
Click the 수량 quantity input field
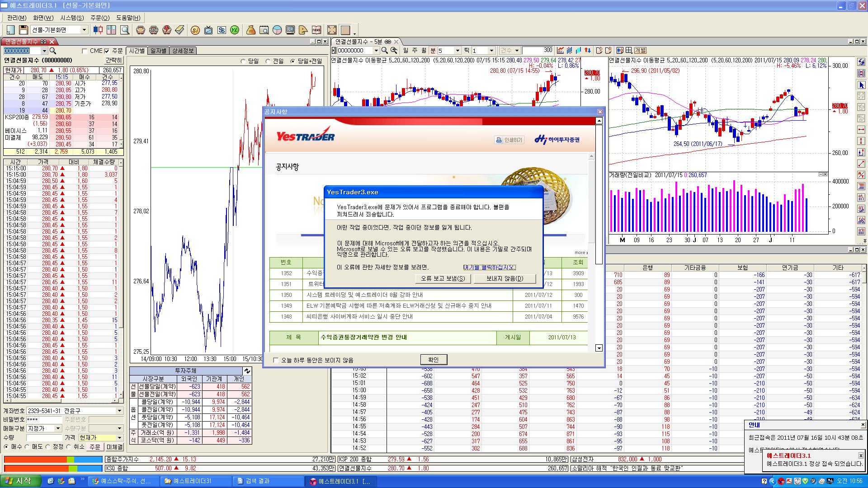click(x=44, y=437)
